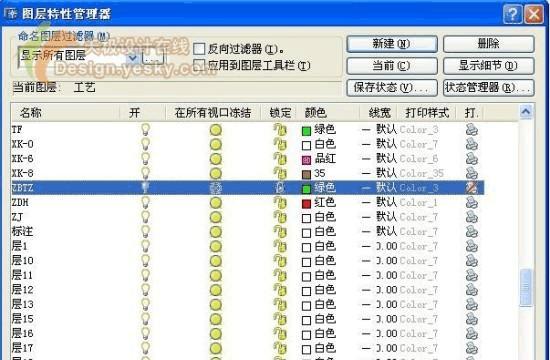Toggle the plot printer icon for layer TF
The width and height of the screenshot is (550, 360).
pos(471,129)
